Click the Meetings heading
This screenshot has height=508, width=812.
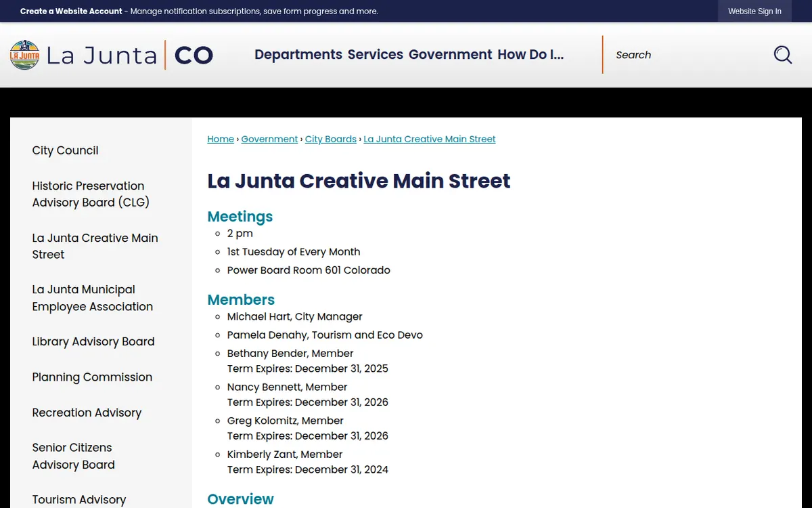[x=240, y=217]
